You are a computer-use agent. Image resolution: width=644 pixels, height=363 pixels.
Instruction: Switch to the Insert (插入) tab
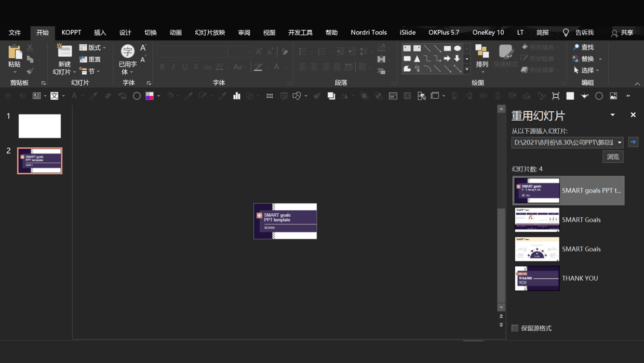(100, 32)
